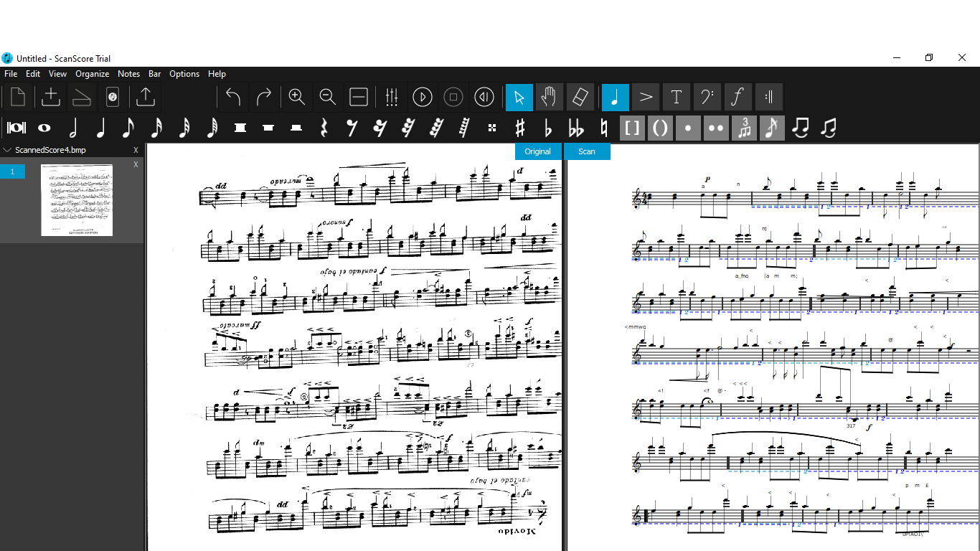
Task: Redo the last undone action
Action: point(264,97)
